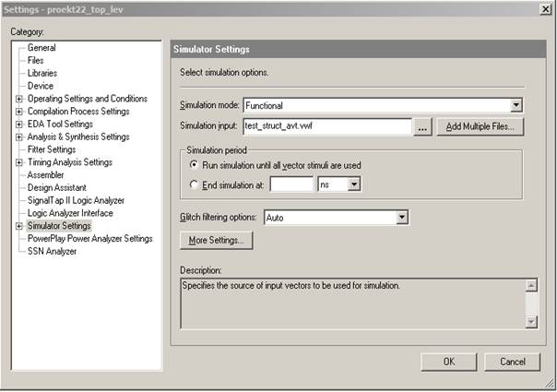
Task: Select SignalTap II Logic Analyzer category
Action: [76, 200]
